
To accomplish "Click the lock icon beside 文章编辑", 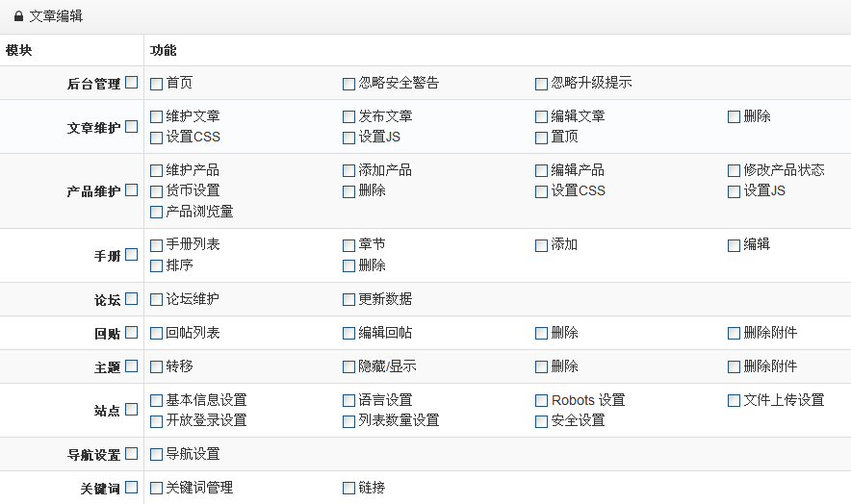I will tap(18, 16).
